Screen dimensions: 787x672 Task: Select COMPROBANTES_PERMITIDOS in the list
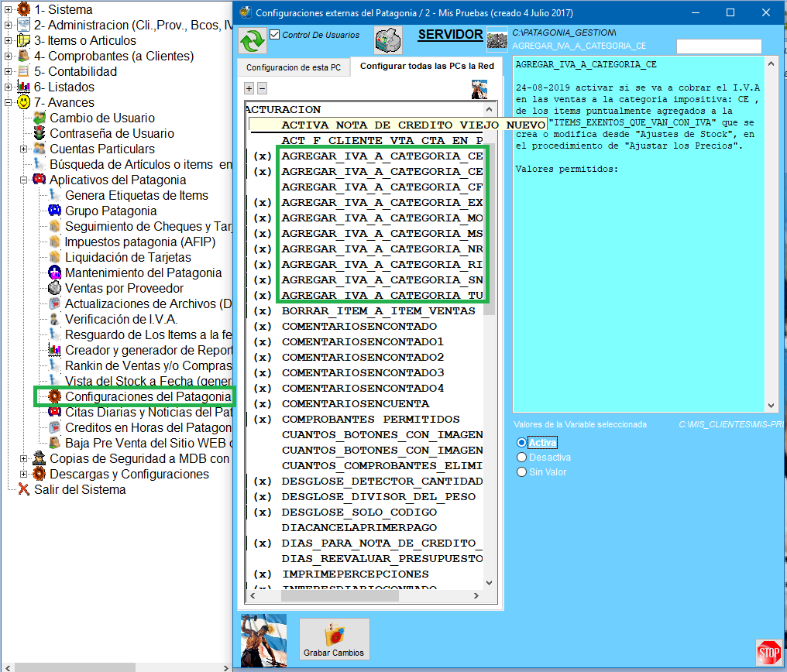click(x=370, y=420)
